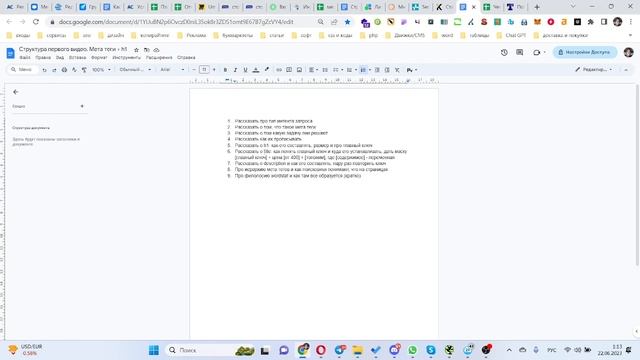
Task: Open WhatsApp from the taskbar
Action: click(413, 350)
